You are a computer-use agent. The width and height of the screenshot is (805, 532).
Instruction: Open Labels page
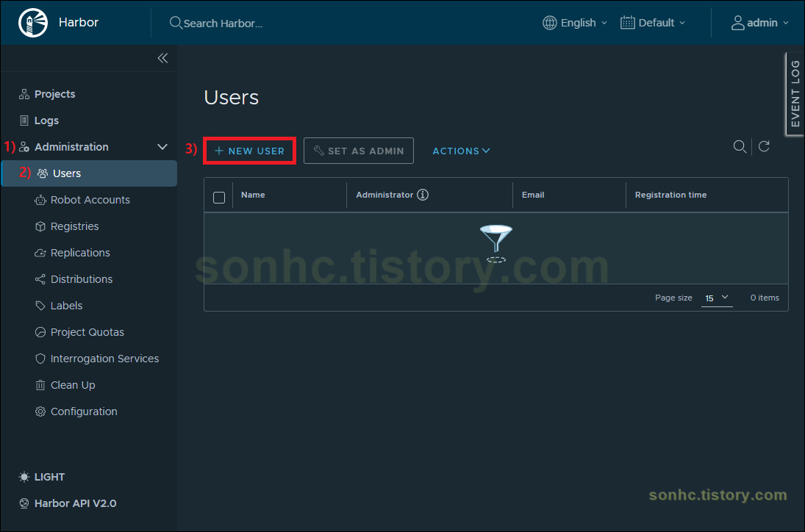(66, 306)
